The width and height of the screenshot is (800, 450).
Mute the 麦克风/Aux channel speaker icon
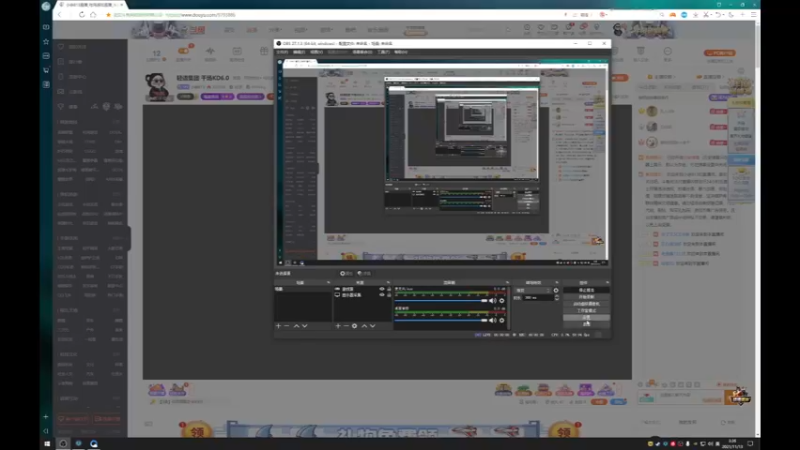tap(492, 301)
